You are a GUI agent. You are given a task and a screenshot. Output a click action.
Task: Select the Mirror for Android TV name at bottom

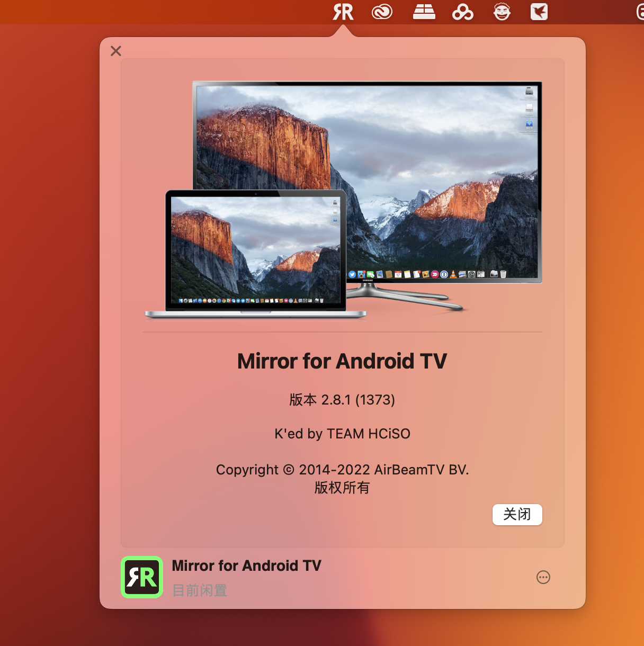pos(246,566)
